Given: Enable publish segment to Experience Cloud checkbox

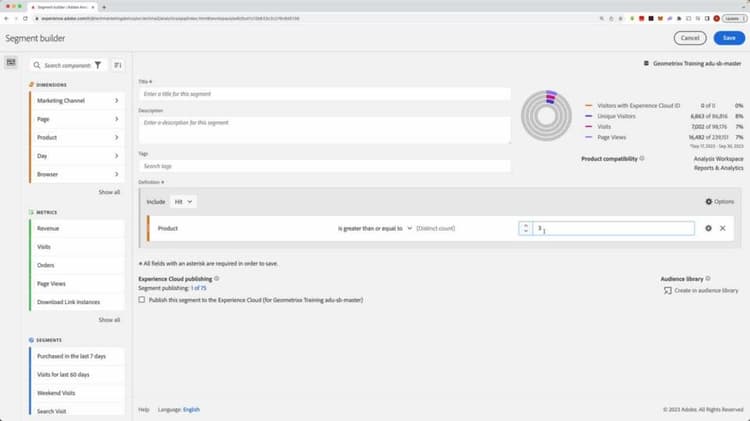Looking at the screenshot, I should (142, 299).
